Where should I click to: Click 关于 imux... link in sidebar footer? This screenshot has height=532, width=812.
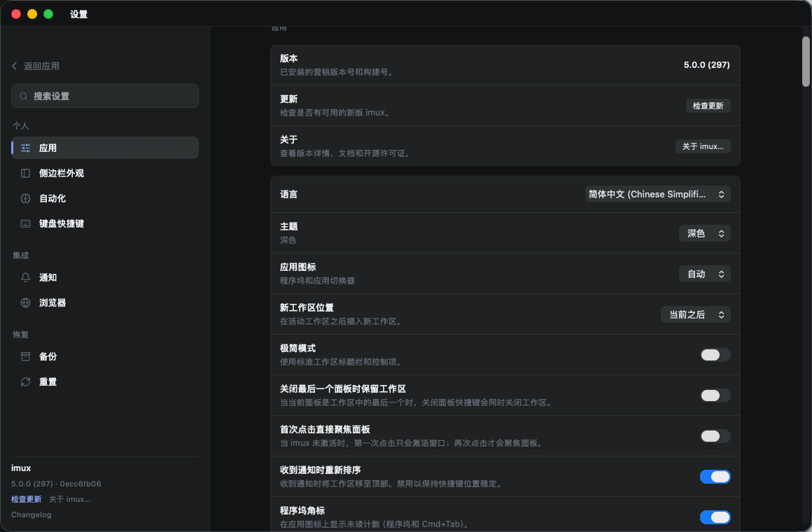coord(70,499)
